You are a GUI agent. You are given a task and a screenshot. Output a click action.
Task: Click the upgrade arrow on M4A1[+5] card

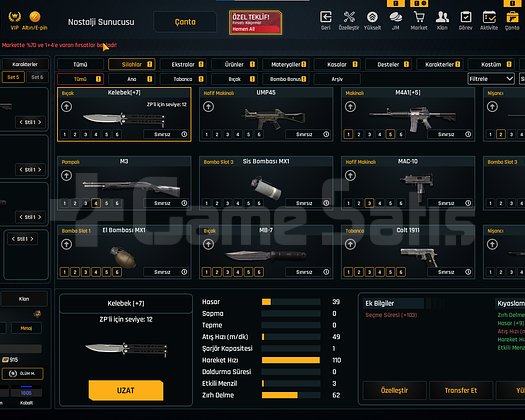[x=350, y=107]
